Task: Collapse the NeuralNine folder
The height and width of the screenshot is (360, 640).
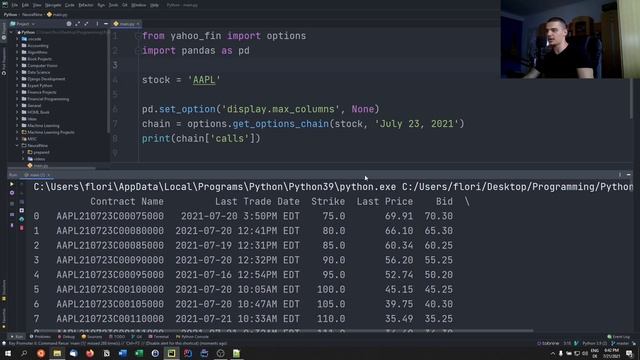Action: [x=18, y=145]
